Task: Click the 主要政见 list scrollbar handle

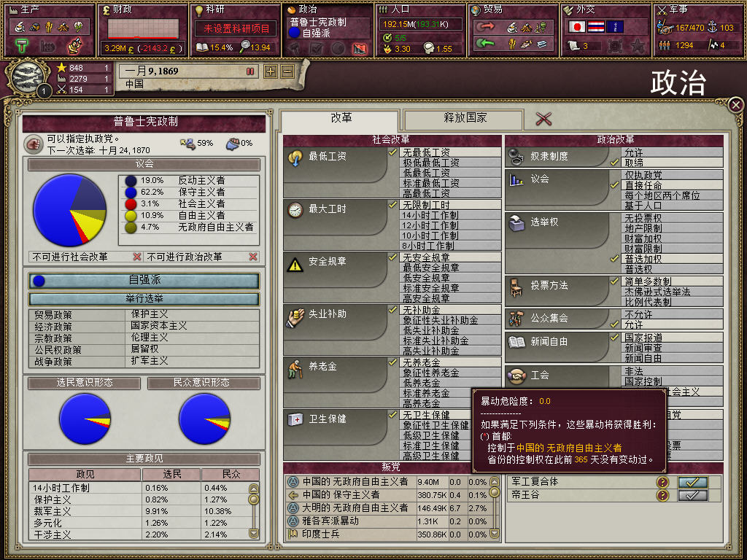Action: [254, 499]
